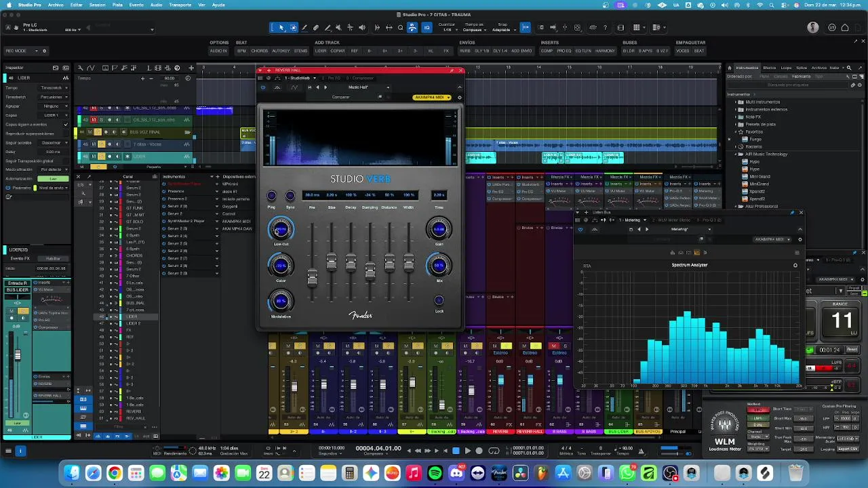The width and height of the screenshot is (868, 488).
Task: Bypass Metering plugin with power icon
Action: 580,229
